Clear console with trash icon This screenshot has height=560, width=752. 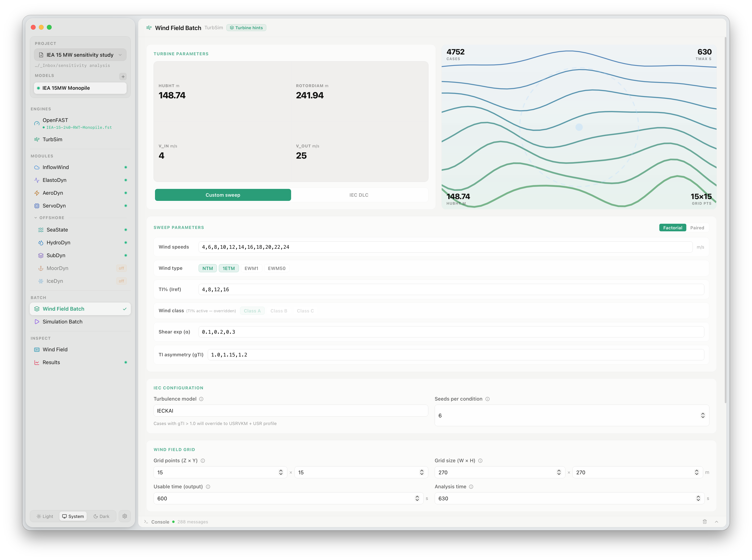(x=705, y=521)
